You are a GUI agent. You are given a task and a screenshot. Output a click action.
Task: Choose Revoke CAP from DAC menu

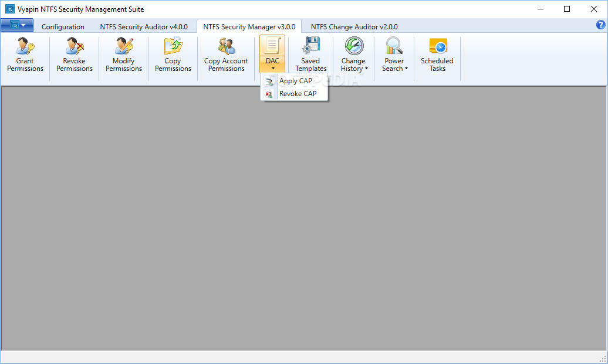pos(294,94)
